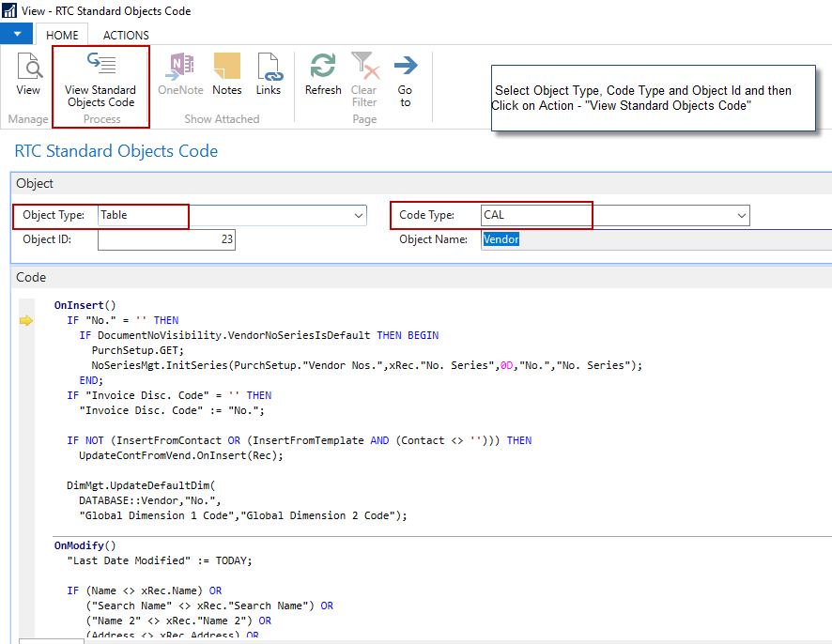Screen dimensions: 832x644
Task: Click the instruction note about Object Type
Action: (654, 99)
